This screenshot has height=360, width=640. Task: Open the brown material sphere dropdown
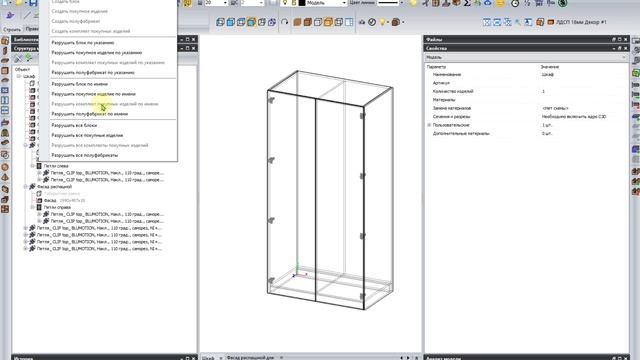click(x=403, y=22)
